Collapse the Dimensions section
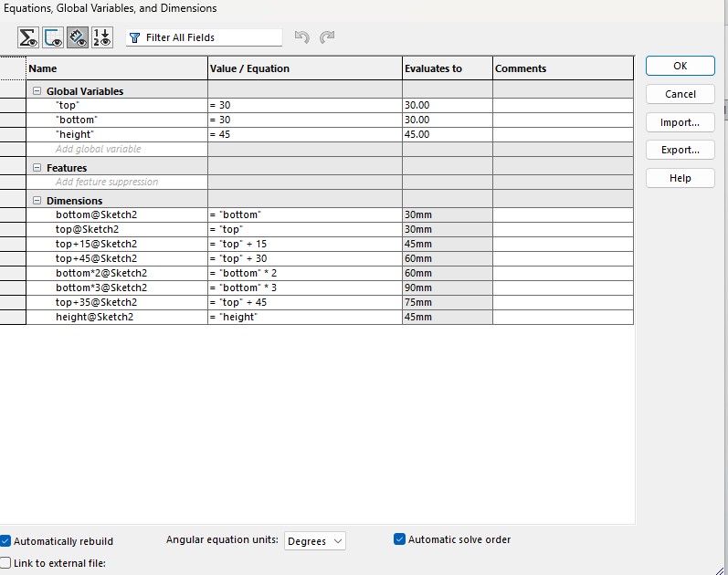Screen dimensions: 728x575 tap(37, 201)
